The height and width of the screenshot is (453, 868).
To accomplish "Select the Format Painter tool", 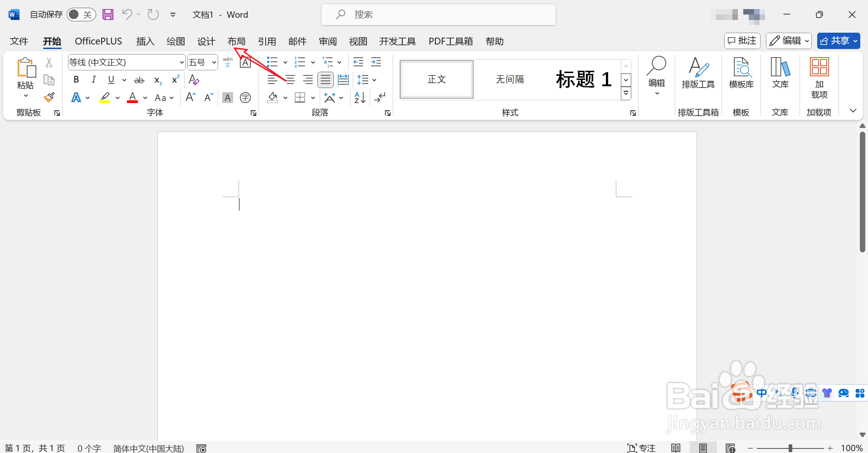I will [x=49, y=97].
